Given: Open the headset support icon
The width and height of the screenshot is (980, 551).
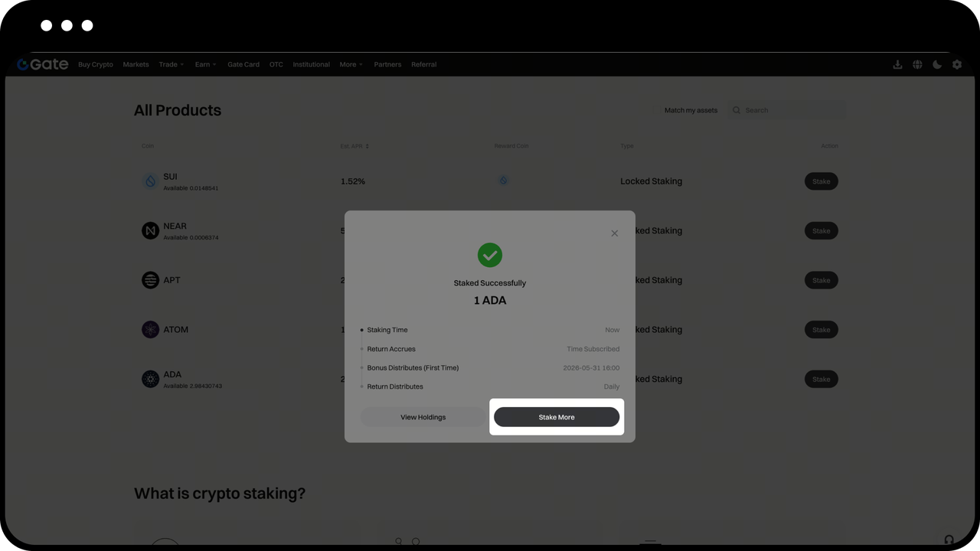Looking at the screenshot, I should [949, 540].
